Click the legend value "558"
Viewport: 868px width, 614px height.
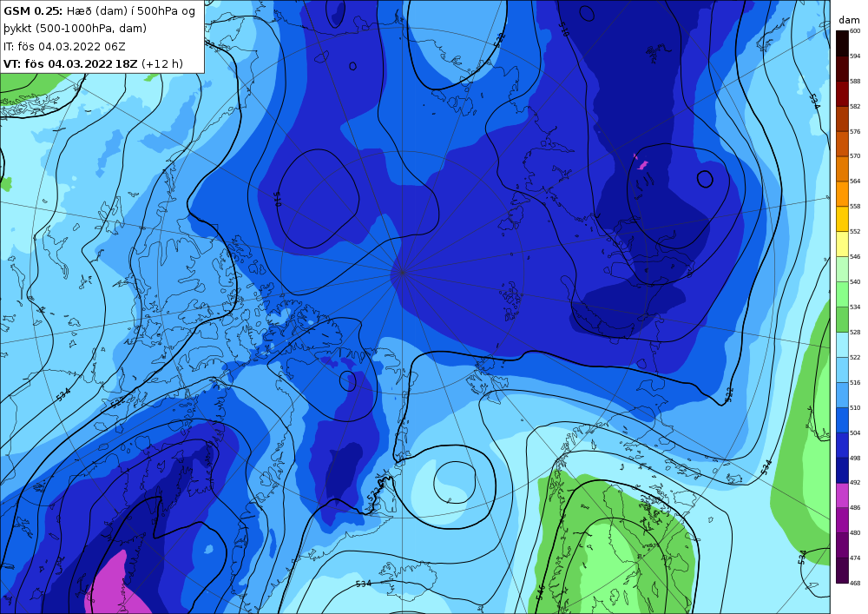point(855,207)
